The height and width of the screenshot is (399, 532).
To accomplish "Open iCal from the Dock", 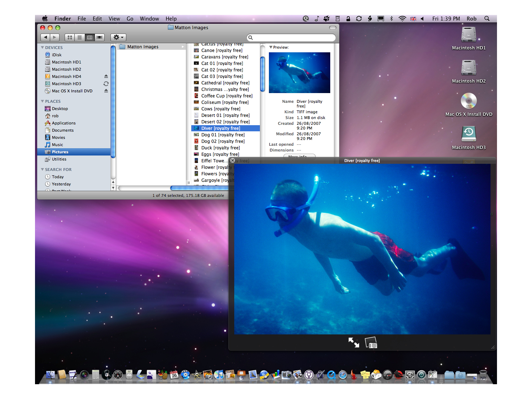I will pos(174,374).
